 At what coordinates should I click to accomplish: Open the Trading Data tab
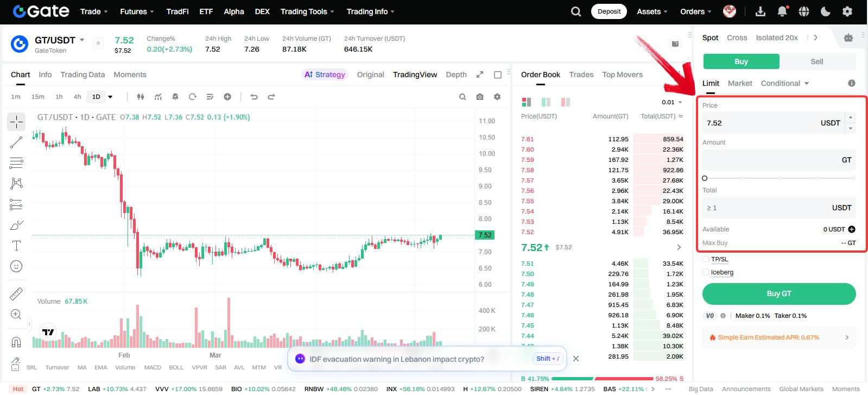coord(83,74)
